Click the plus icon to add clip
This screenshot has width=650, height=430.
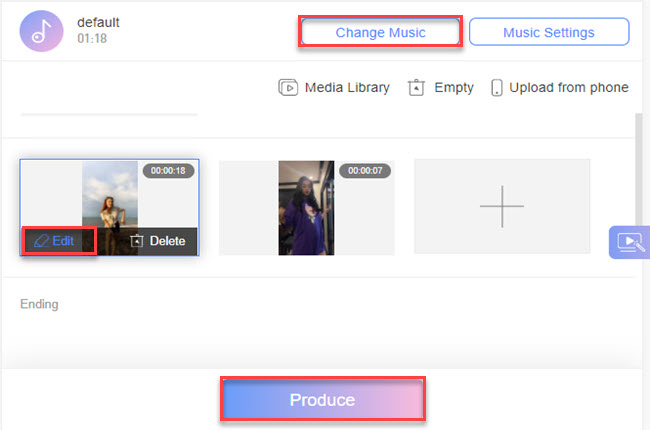(502, 207)
